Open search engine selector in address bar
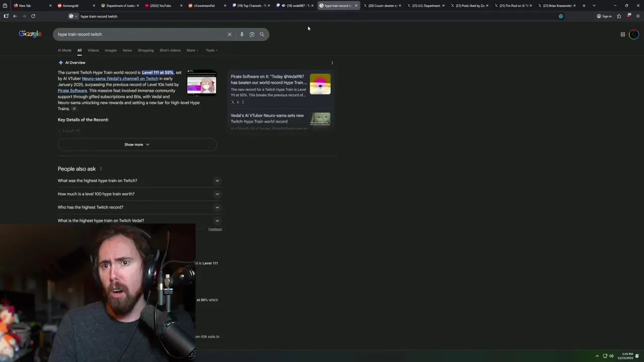The height and width of the screenshot is (362, 644). pyautogui.click(x=73, y=16)
